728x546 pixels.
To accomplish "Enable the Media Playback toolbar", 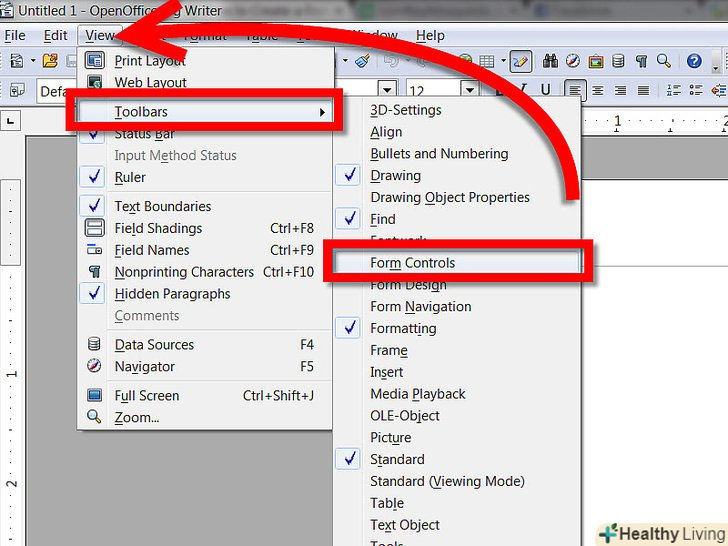I will (457, 394).
